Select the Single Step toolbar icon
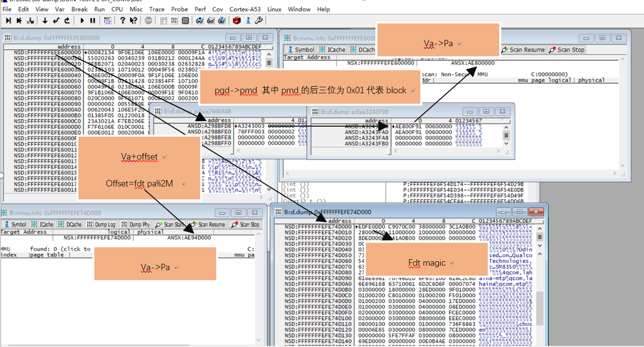 pos(8,20)
